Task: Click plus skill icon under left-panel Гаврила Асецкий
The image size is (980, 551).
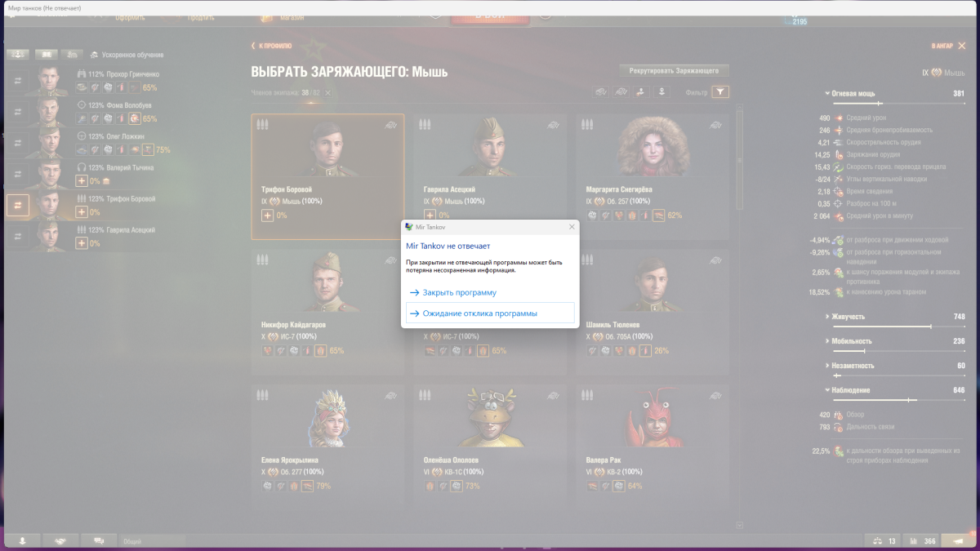Action: [x=82, y=243]
